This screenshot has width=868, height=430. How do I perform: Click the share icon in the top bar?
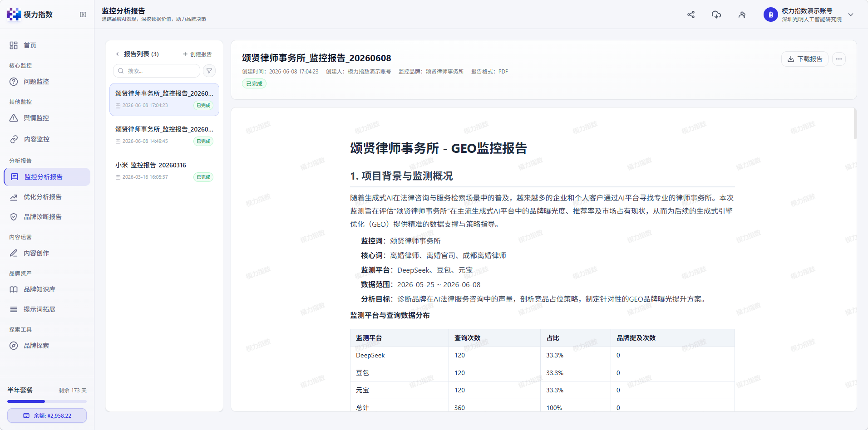pos(691,15)
